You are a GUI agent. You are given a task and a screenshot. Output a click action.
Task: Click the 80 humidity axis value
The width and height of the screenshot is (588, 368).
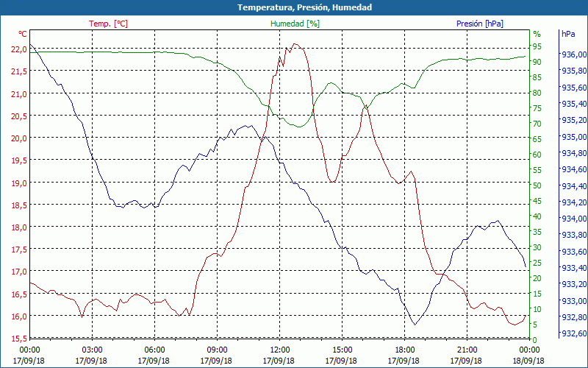coord(537,93)
